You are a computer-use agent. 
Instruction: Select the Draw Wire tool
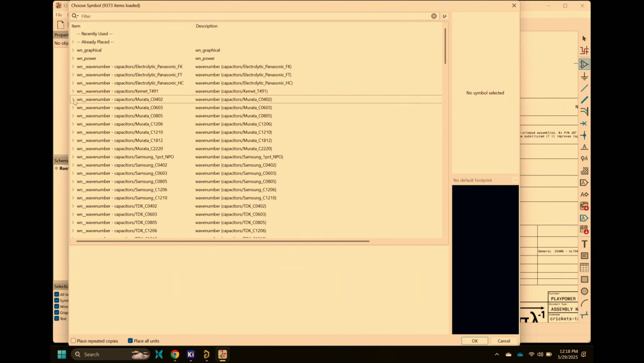tap(584, 88)
